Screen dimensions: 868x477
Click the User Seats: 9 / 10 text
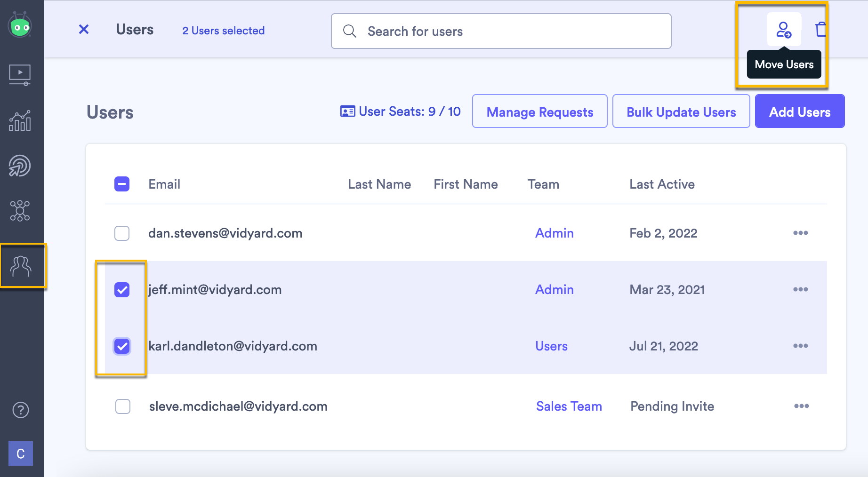click(x=410, y=111)
